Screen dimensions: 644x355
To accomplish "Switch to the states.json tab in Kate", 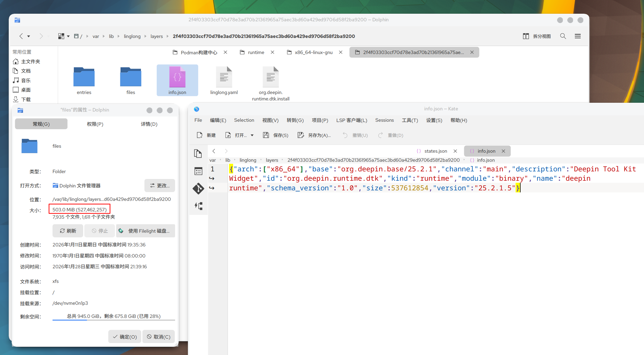I will click(435, 151).
